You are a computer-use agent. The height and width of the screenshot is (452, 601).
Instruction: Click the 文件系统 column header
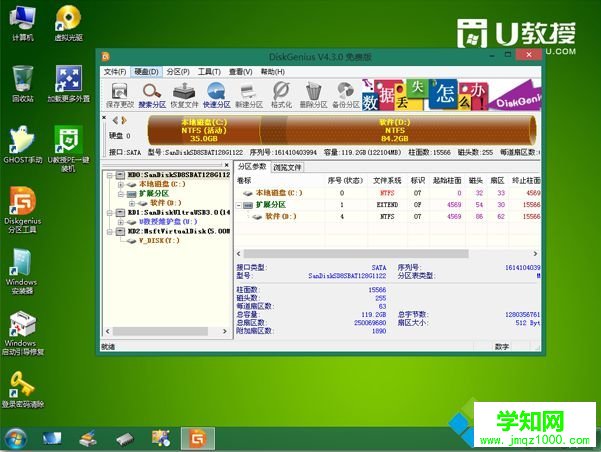387,180
